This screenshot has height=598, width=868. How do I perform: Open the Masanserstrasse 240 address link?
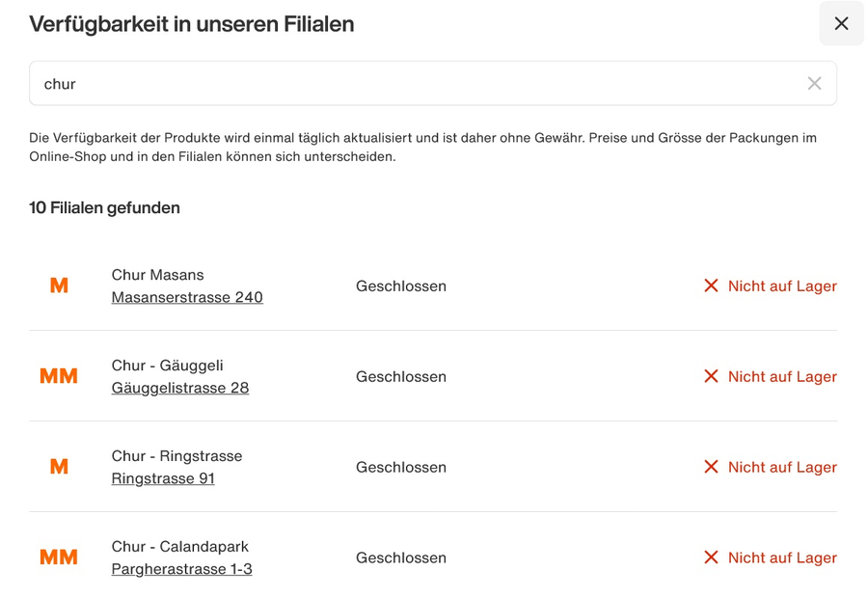click(x=187, y=297)
